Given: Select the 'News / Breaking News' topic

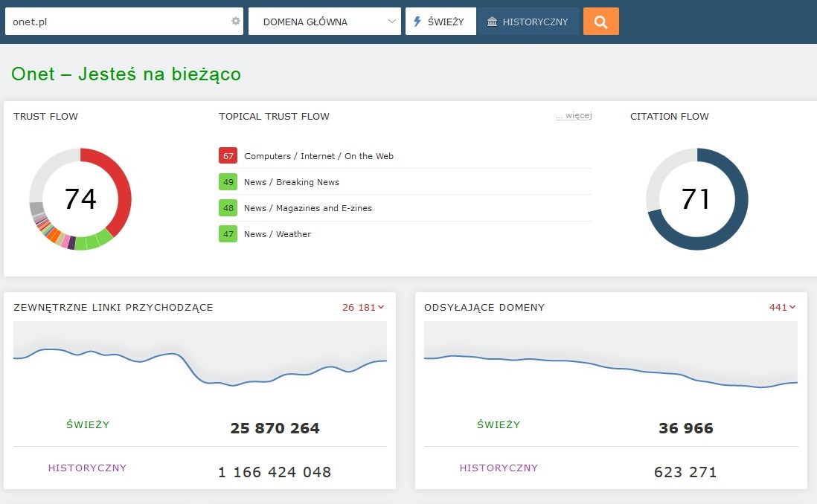Looking at the screenshot, I should 292,181.
